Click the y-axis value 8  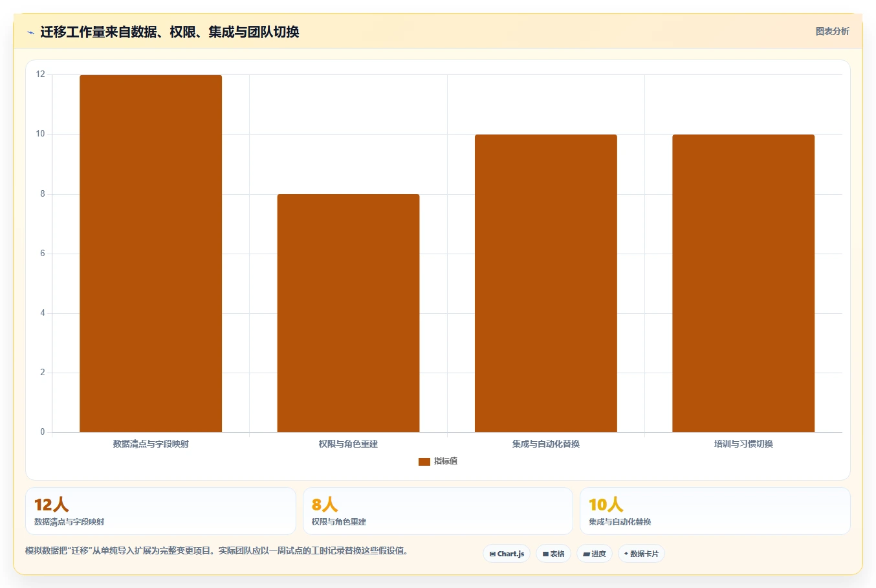(x=43, y=194)
